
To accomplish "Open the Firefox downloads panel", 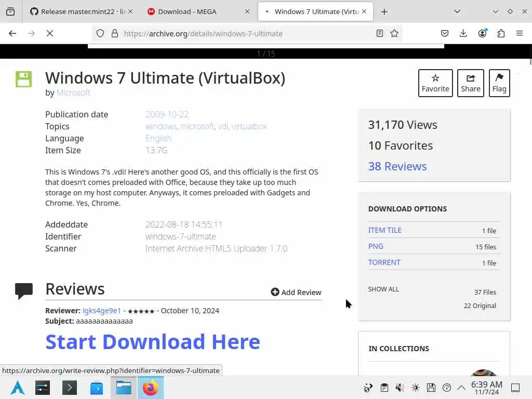I will coord(463,33).
